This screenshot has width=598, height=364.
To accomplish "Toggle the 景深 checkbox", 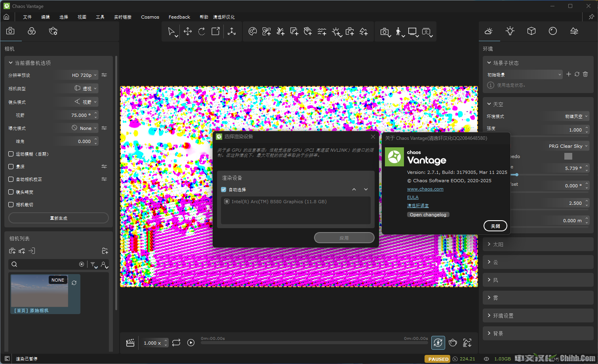I will (x=11, y=166).
